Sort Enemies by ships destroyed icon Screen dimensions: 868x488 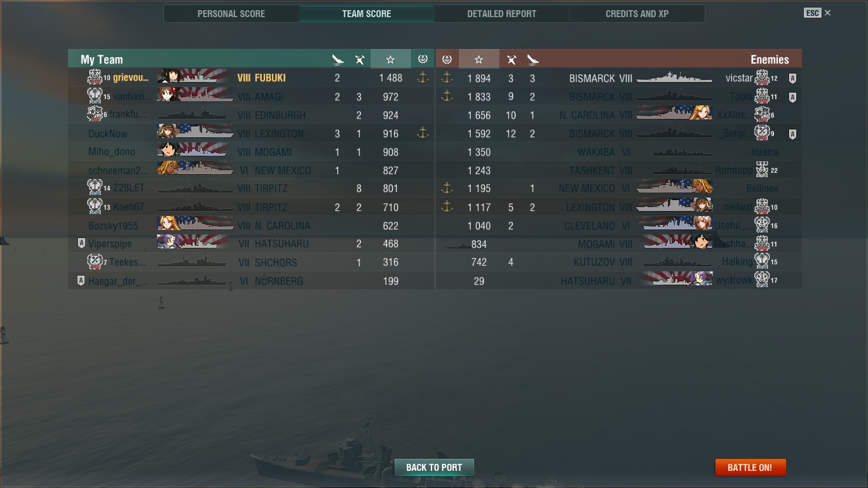click(x=532, y=60)
